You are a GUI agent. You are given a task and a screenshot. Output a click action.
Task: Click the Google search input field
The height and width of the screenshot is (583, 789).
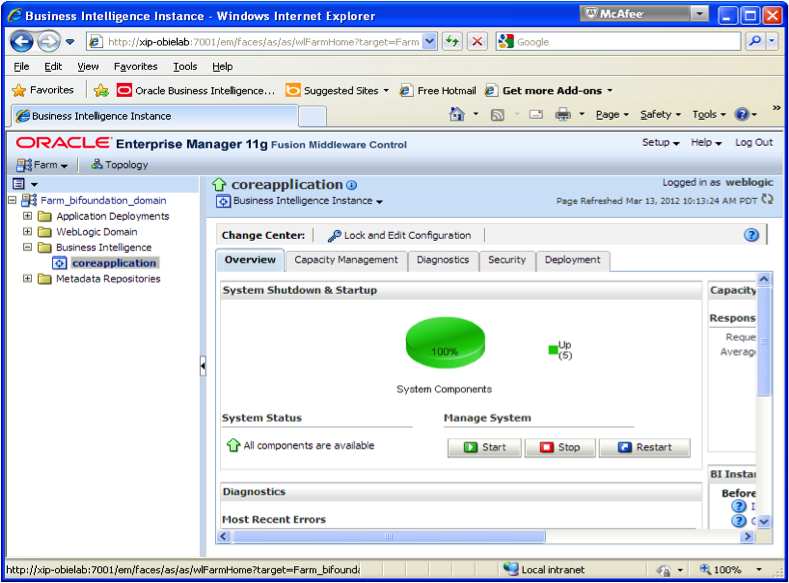coord(626,42)
